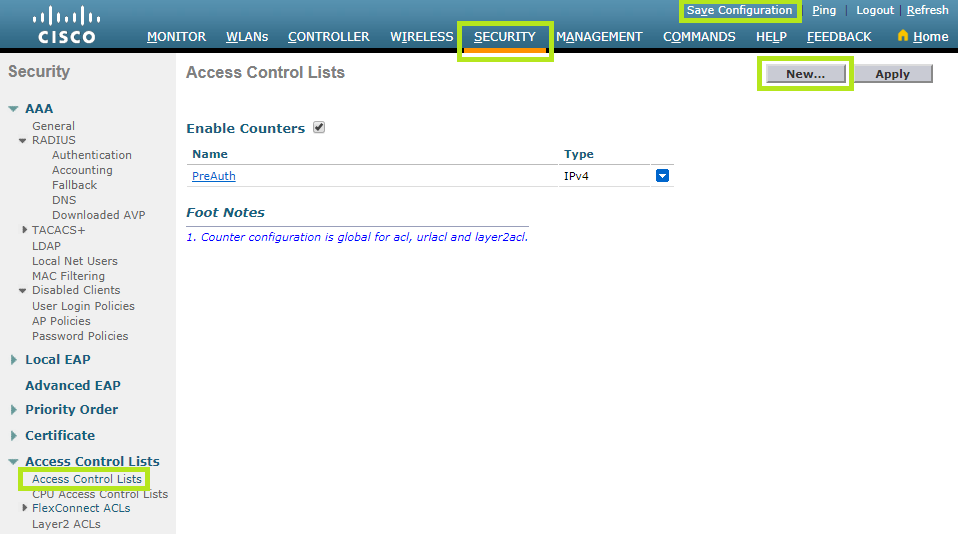Toggle the Enable Counters checkbox
The image size is (958, 534).
pyautogui.click(x=319, y=128)
